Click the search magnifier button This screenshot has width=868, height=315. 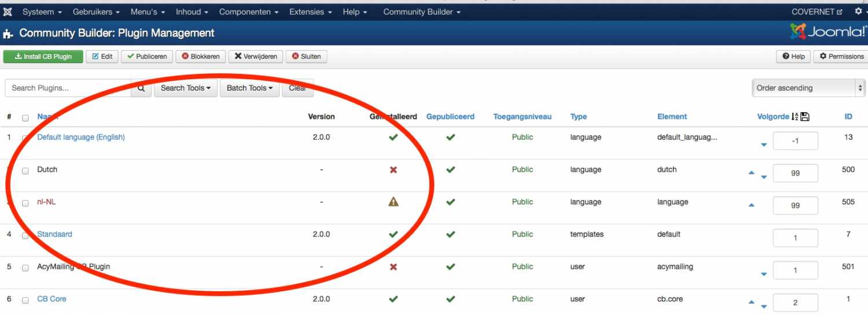click(141, 88)
